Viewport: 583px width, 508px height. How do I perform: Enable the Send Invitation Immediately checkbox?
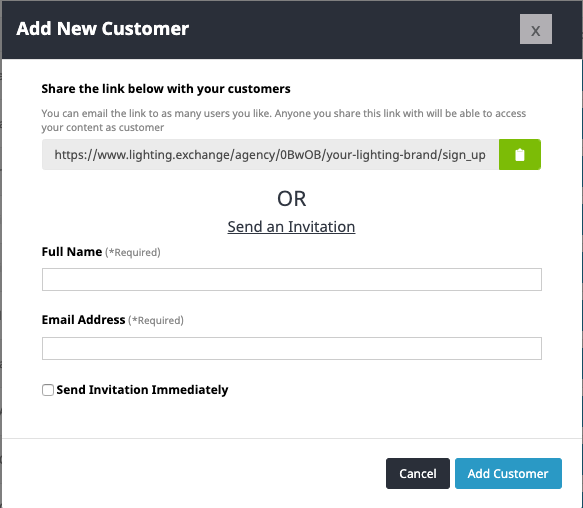tap(48, 390)
